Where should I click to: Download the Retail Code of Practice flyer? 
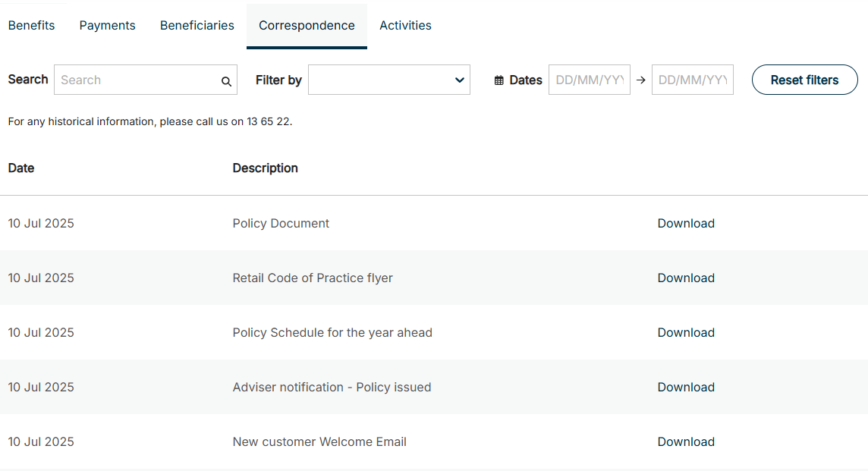click(686, 278)
